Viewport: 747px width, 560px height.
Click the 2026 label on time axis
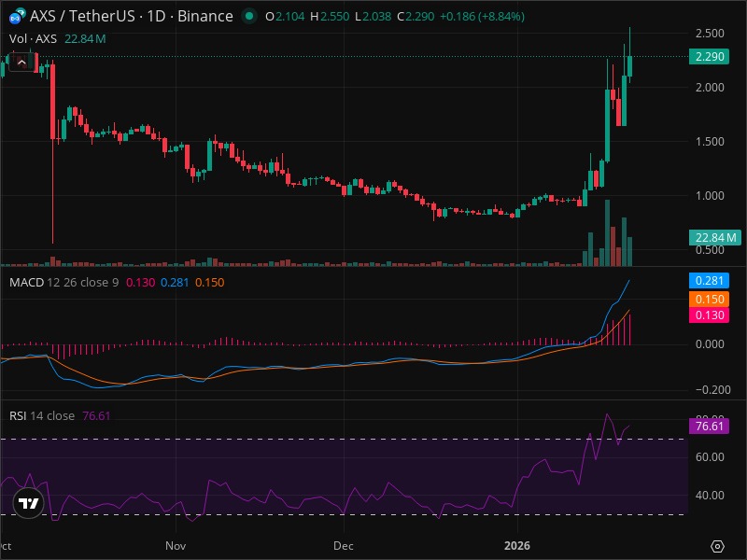pos(517,546)
